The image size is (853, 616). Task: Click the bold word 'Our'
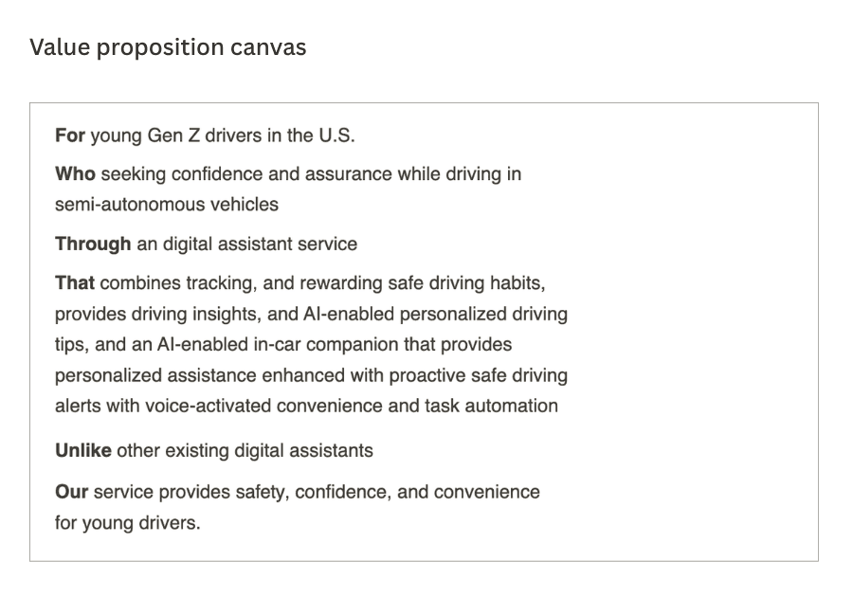(x=71, y=492)
